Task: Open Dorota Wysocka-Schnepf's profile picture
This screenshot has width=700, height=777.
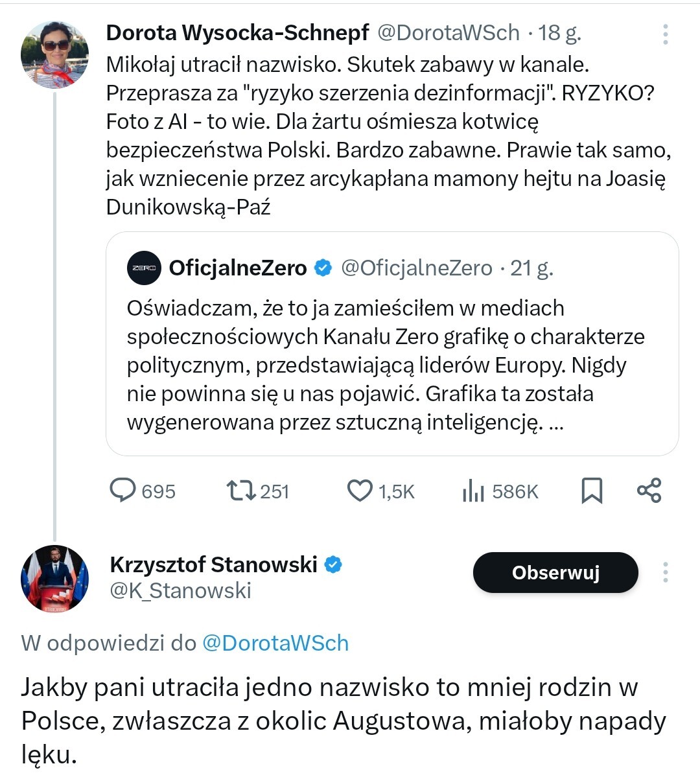Action: pyautogui.click(x=54, y=54)
